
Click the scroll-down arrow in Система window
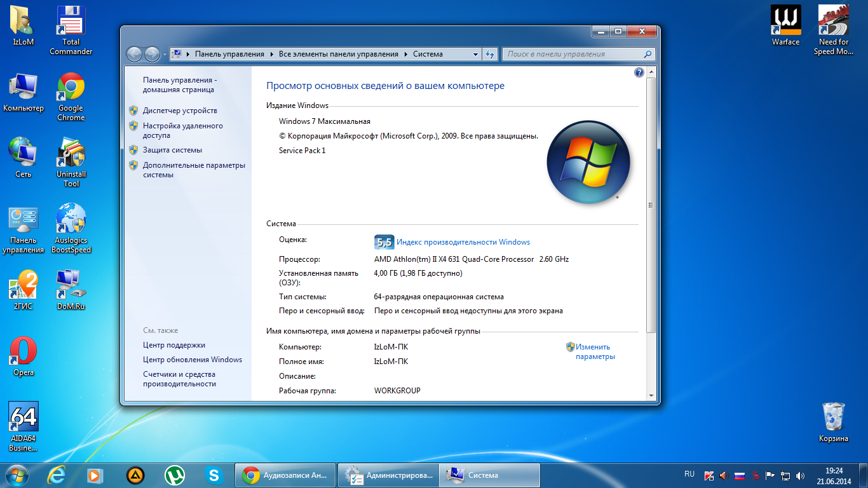coord(651,395)
